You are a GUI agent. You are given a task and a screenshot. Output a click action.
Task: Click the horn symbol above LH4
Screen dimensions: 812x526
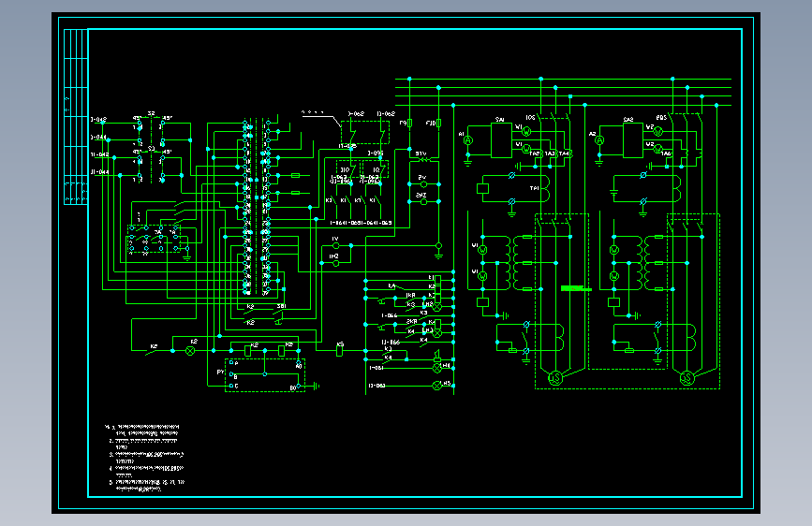tap(437, 355)
